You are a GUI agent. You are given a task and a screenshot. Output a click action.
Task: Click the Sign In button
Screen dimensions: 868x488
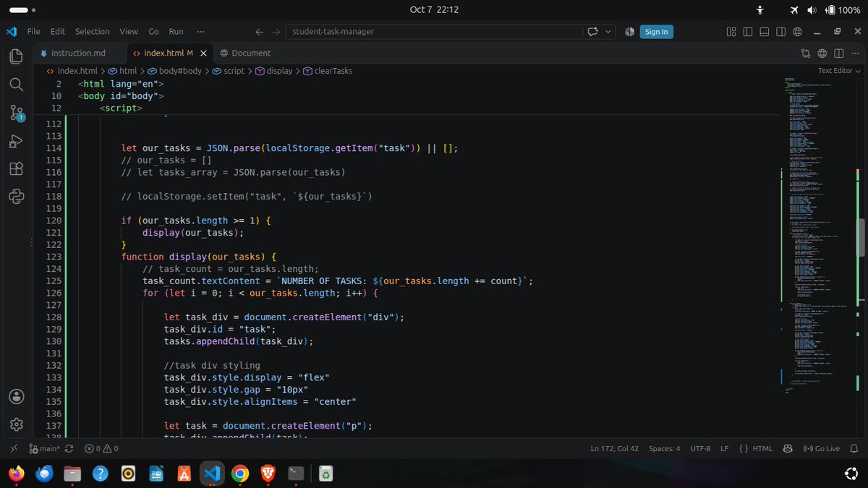pyautogui.click(x=656, y=32)
